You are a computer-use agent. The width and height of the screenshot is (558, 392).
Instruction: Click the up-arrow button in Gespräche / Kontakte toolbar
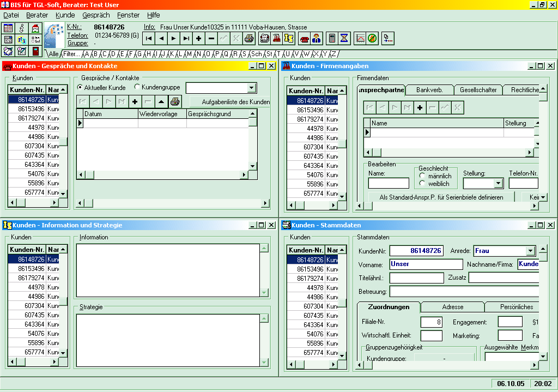[161, 102]
